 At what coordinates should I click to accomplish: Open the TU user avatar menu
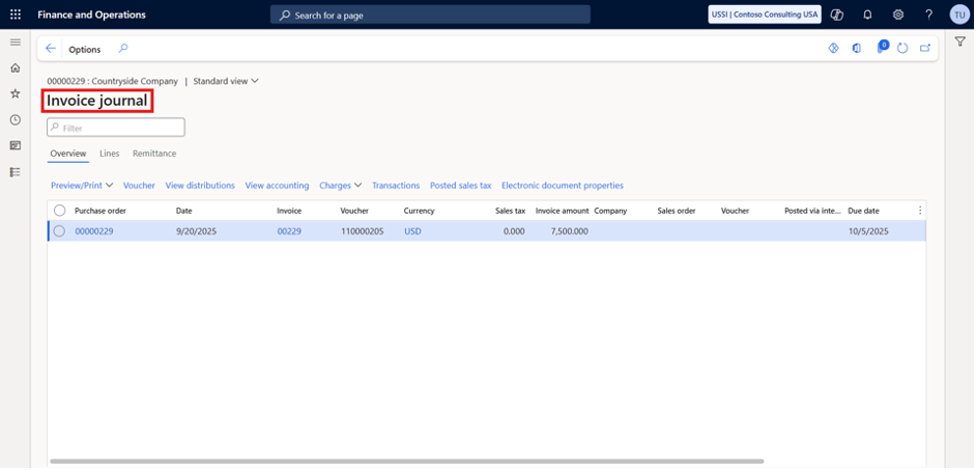[960, 14]
